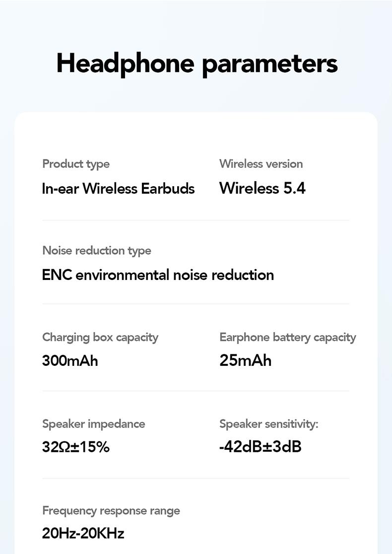Select the "Speaker sensitivity:" label
This screenshot has height=554, width=392.
tap(269, 424)
